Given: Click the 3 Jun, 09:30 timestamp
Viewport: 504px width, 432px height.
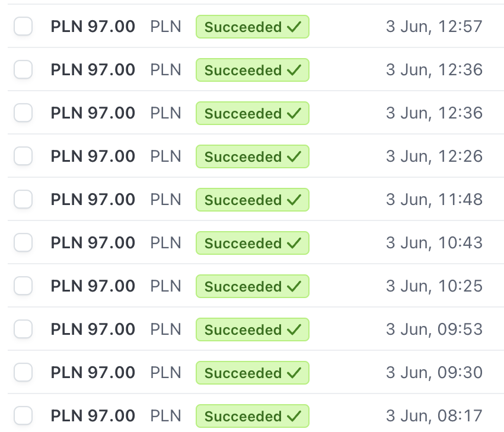Looking at the screenshot, I should 434,373.
